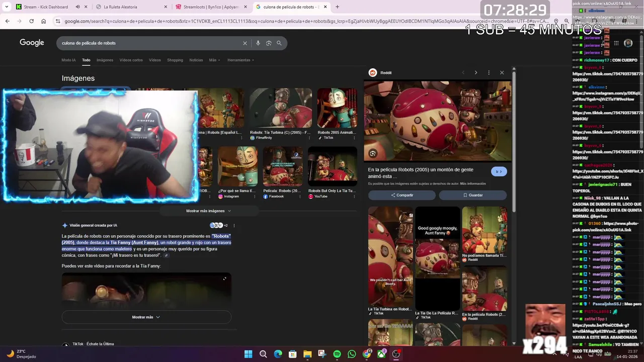The height and width of the screenshot is (362, 644).
Task: Show previous image in preview panel
Action: [463, 72]
